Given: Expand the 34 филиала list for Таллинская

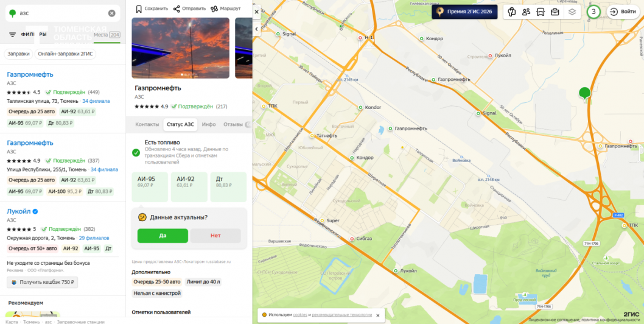Looking at the screenshot, I should pyautogui.click(x=96, y=101).
